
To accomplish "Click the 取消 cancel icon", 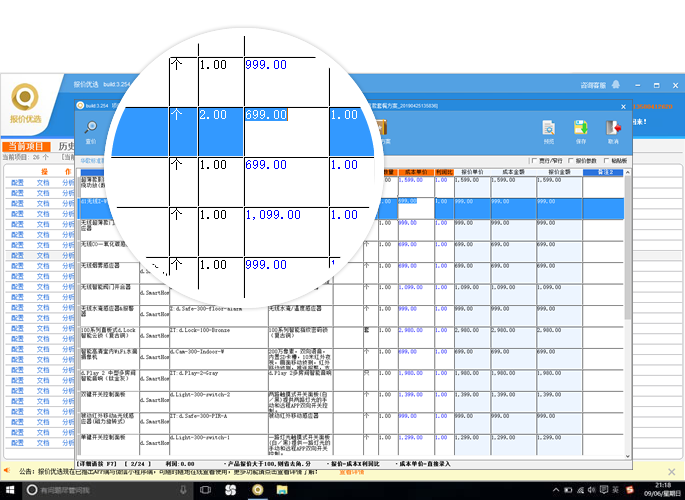I will [x=613, y=128].
